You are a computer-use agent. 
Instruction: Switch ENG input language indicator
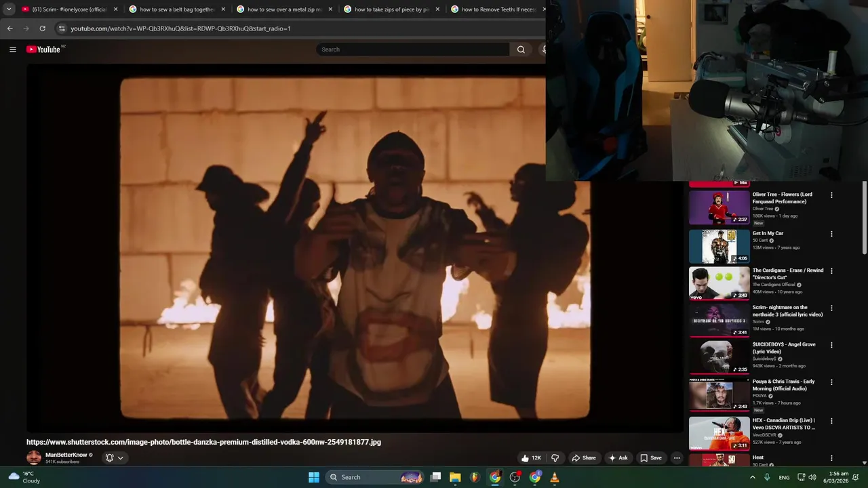pos(784,477)
